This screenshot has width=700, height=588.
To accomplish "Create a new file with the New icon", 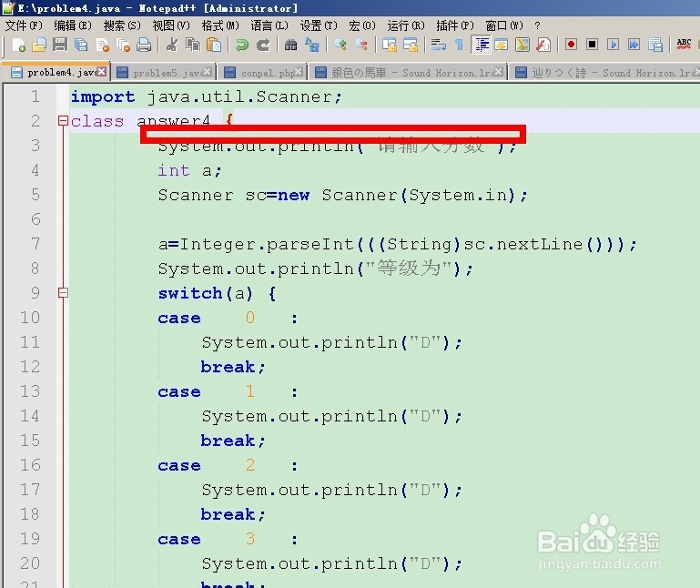I will 18,46.
